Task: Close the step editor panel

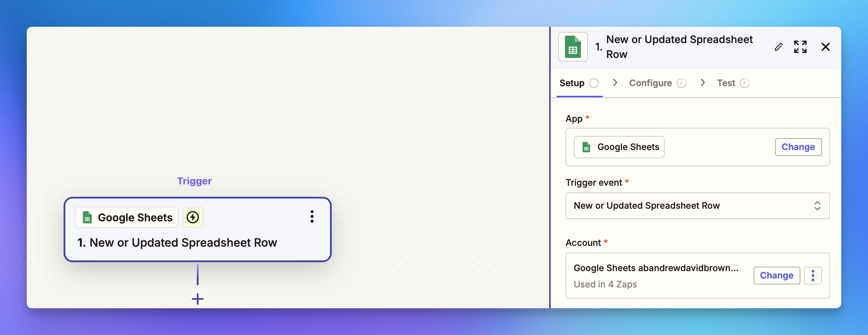Action: tap(826, 47)
